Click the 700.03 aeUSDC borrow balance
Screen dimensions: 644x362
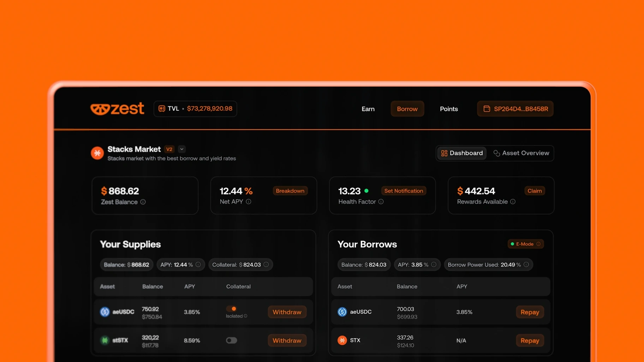(406, 309)
